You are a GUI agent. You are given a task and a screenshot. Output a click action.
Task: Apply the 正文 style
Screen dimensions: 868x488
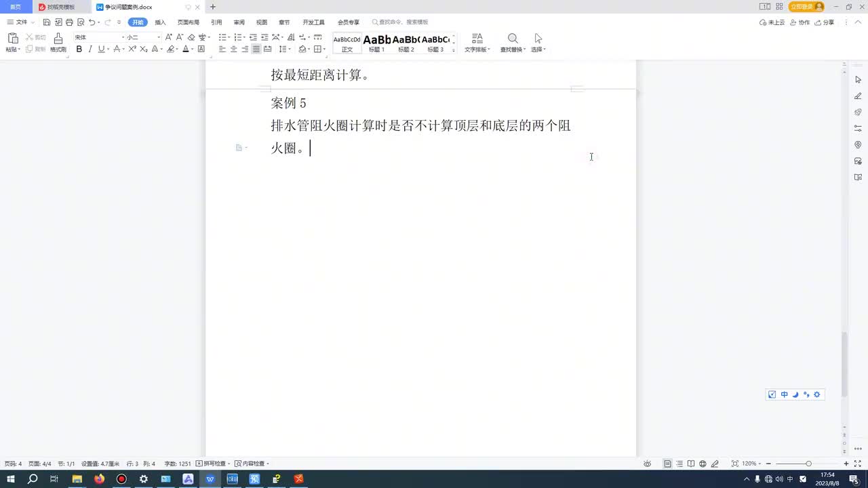tap(347, 43)
